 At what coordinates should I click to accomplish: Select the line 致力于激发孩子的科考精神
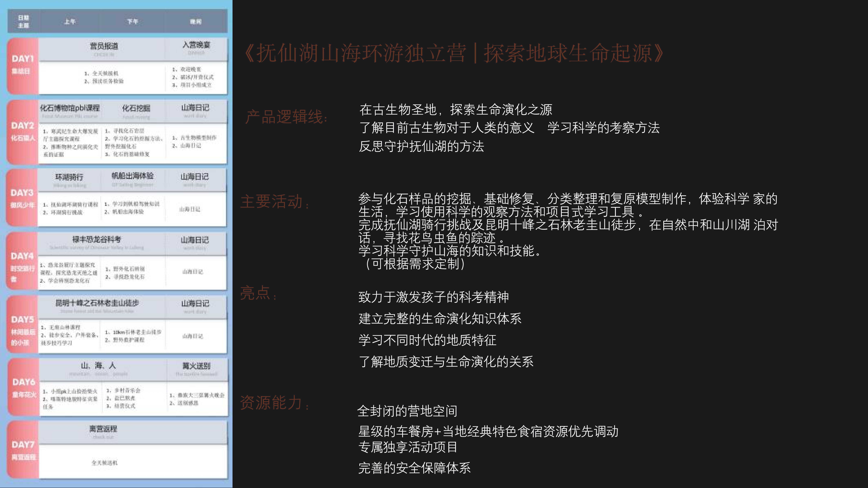[x=433, y=297]
